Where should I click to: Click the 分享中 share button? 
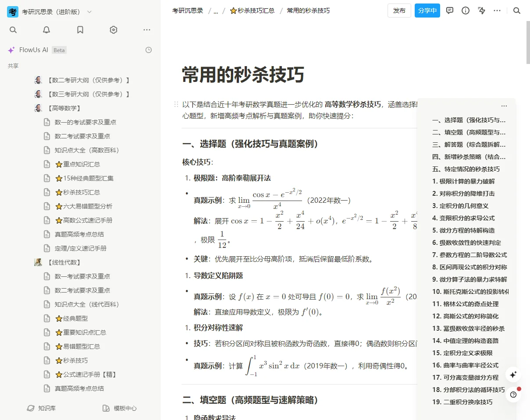coord(427,11)
